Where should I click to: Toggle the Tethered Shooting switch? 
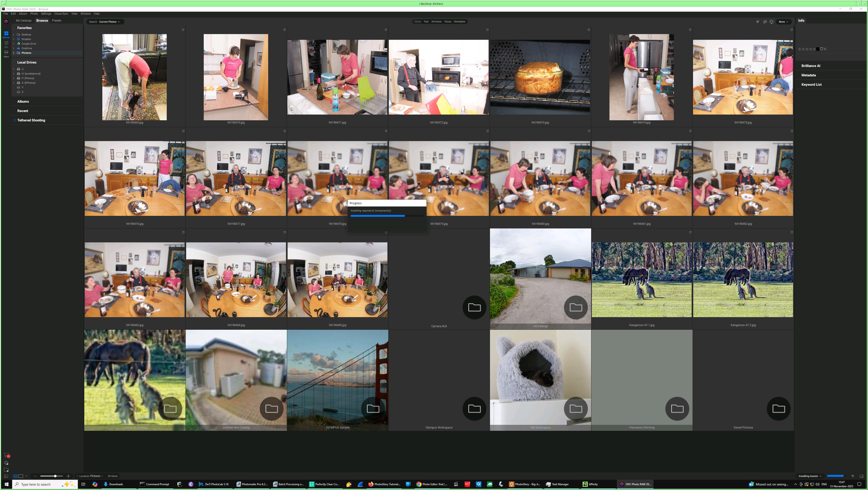[x=14, y=120]
